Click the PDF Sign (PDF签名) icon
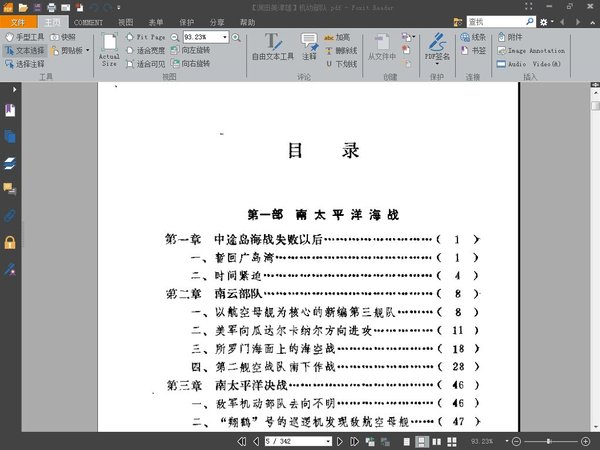 (437, 46)
